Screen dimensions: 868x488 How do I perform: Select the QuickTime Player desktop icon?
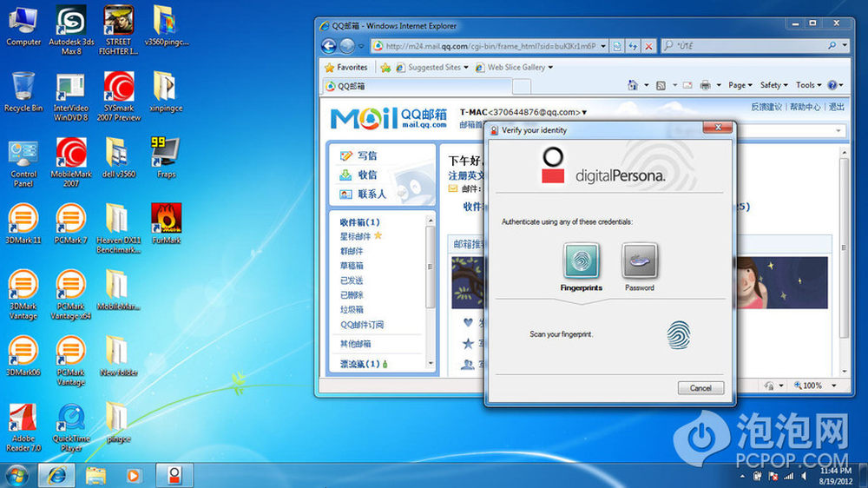(71, 427)
